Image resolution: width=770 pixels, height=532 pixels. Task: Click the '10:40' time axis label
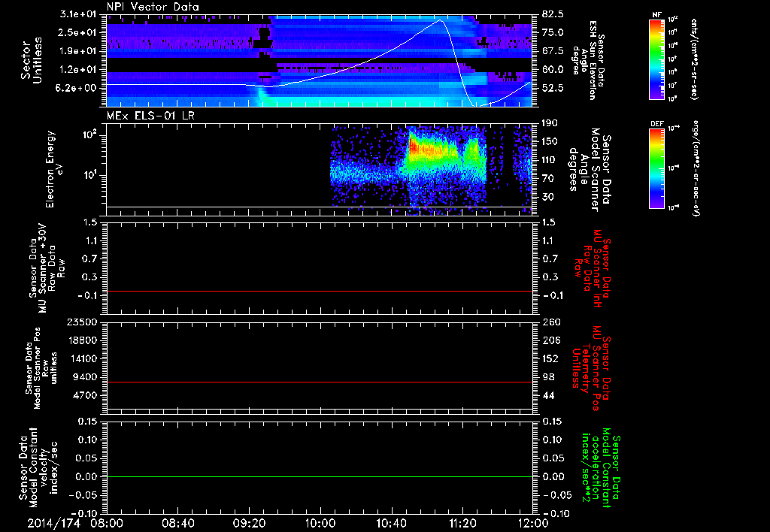point(391,523)
